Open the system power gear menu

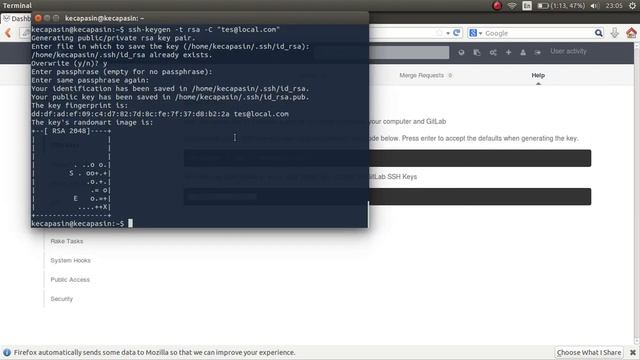632,6
